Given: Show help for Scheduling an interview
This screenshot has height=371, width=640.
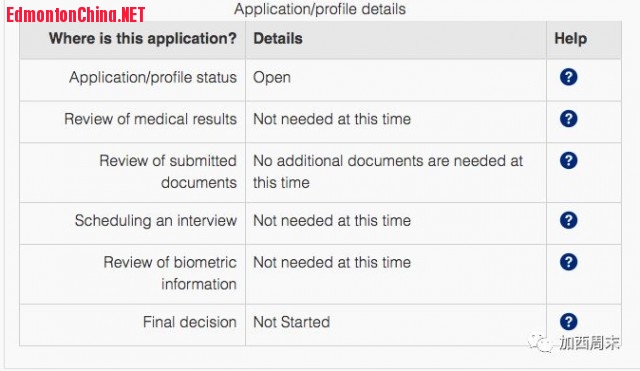Looking at the screenshot, I should [x=568, y=220].
